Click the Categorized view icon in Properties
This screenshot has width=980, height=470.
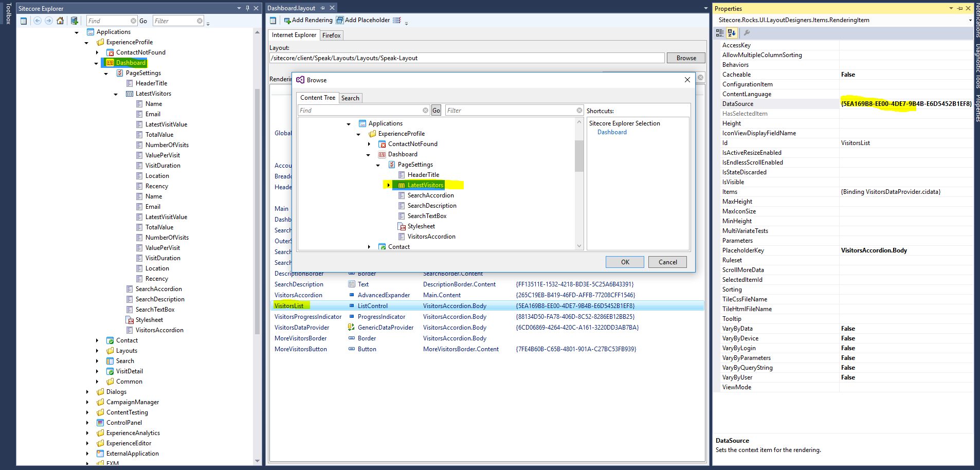tap(720, 33)
